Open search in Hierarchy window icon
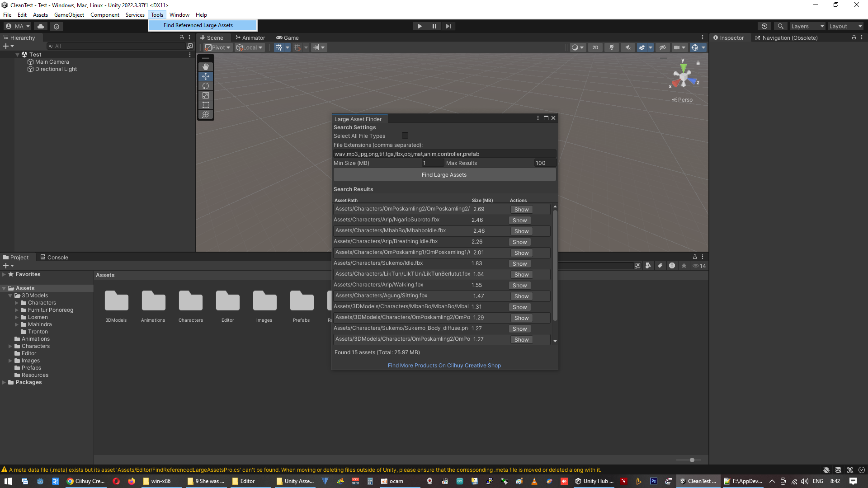Image resolution: width=868 pixels, height=488 pixels. pos(190,46)
